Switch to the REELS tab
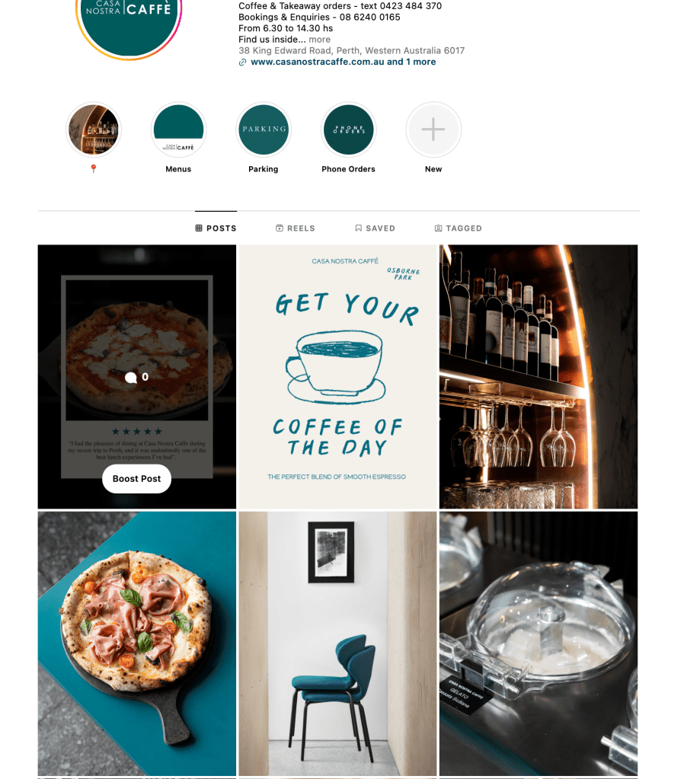 [x=295, y=228]
